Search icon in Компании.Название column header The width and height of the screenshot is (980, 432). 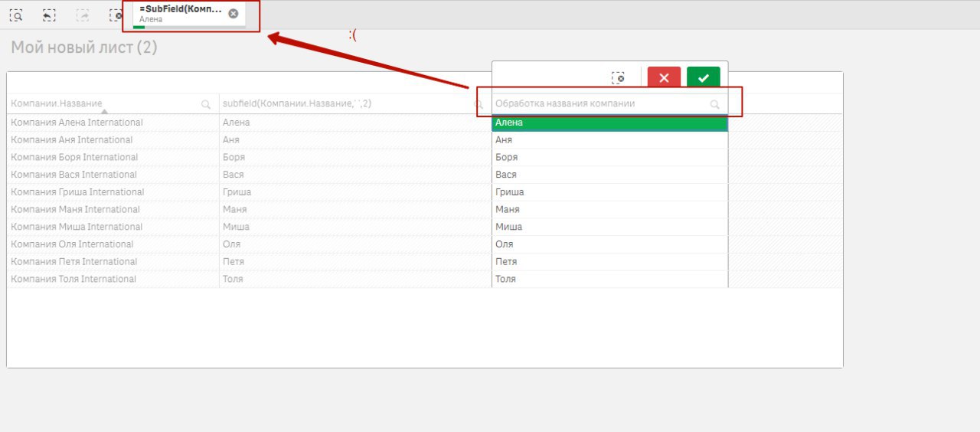pos(206,104)
